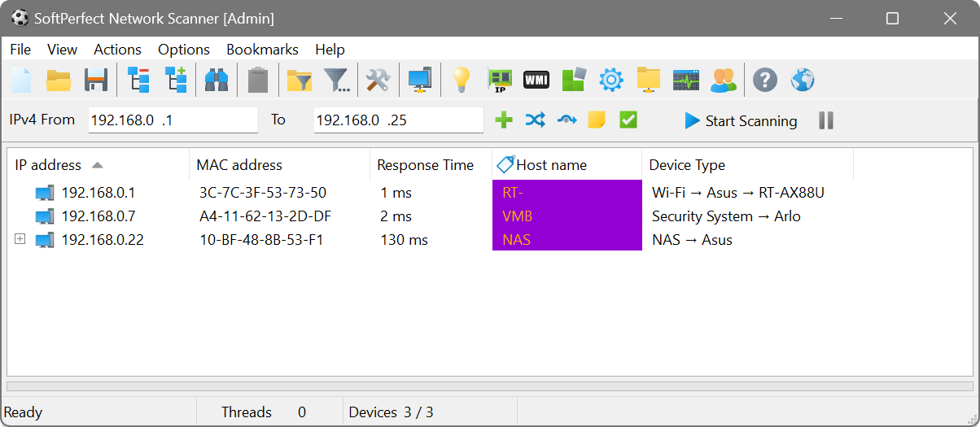Click MAC address 3C-7C-3F-53-73-50
The image size is (980, 427).
coord(262,193)
